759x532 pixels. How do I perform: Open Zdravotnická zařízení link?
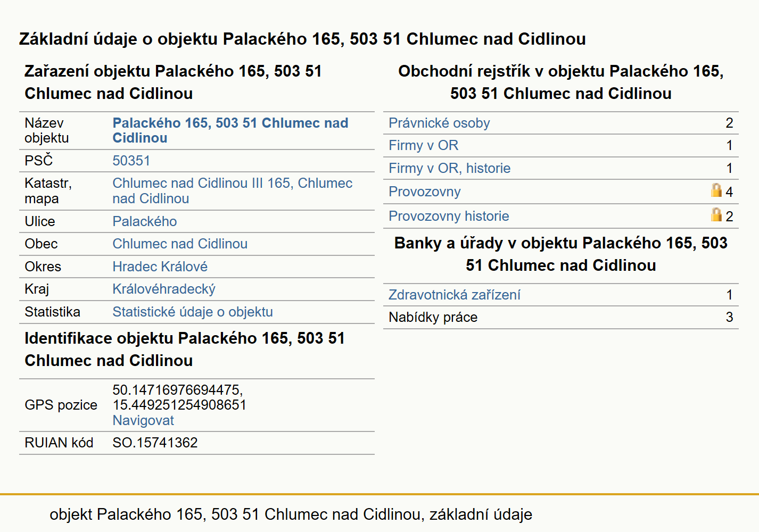(454, 295)
